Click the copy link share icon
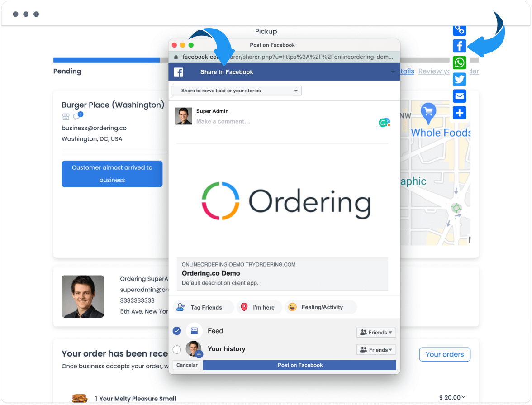Screen dimensions: 532x405 tap(460, 30)
